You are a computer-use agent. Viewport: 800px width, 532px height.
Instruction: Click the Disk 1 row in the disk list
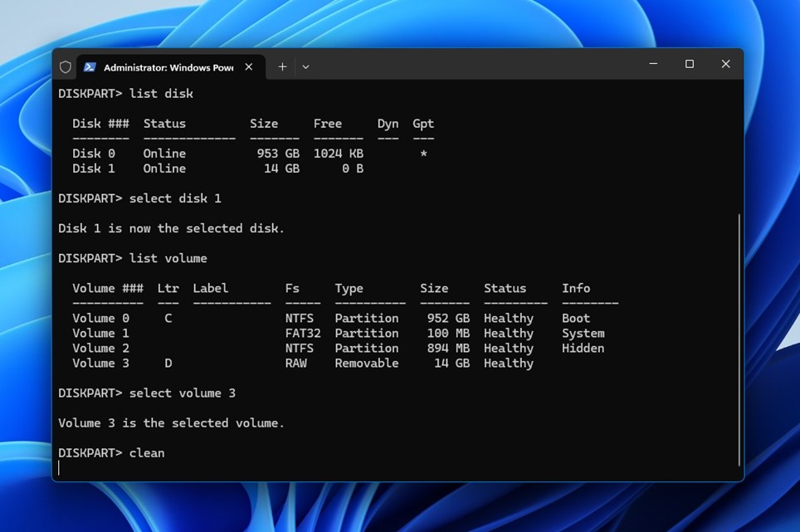pyautogui.click(x=218, y=168)
